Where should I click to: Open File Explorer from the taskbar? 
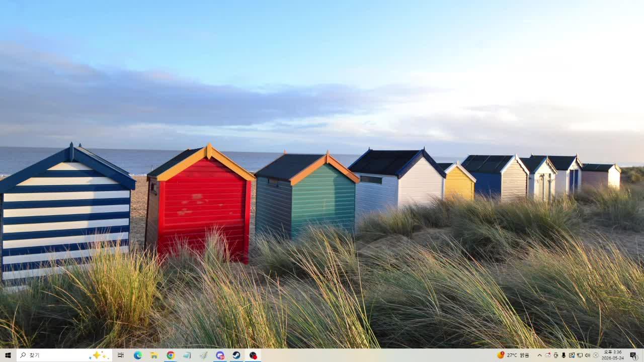[x=154, y=355]
